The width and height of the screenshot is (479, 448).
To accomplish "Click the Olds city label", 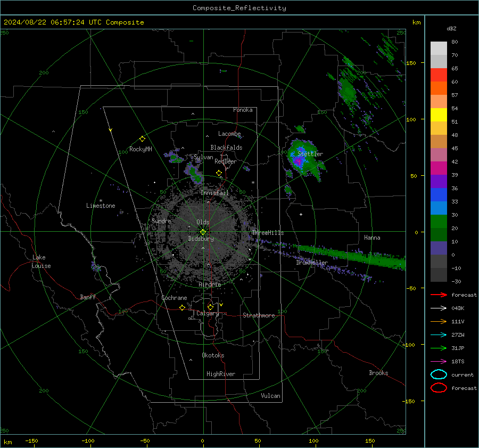I will (203, 222).
